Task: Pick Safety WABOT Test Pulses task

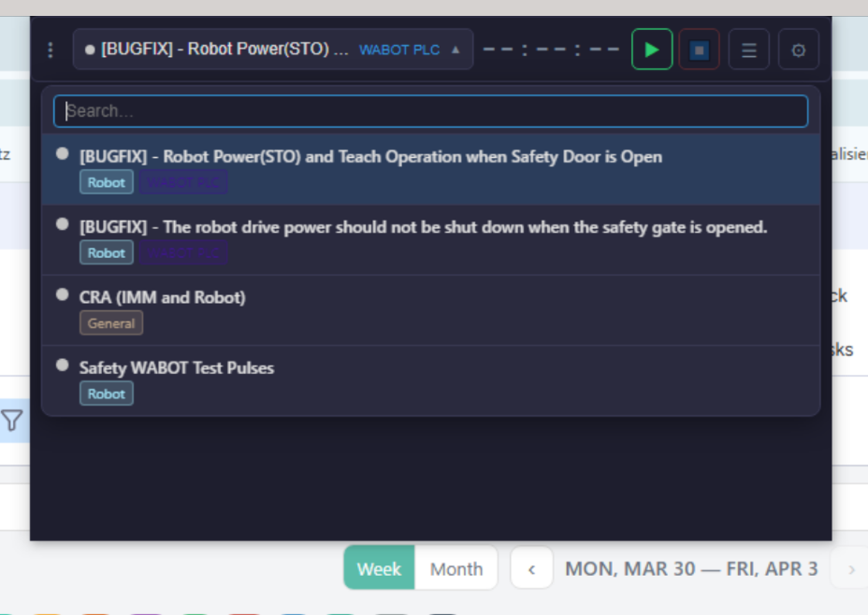Action: point(177,368)
